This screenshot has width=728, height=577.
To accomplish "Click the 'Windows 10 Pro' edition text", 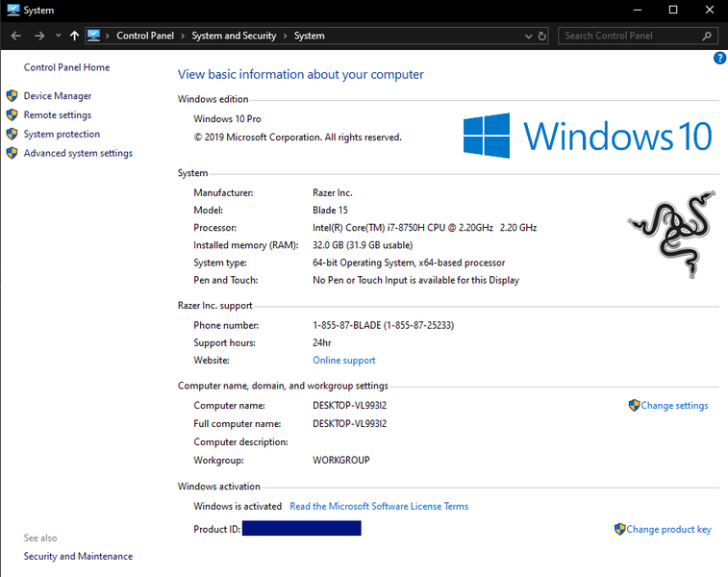I will point(227,119).
